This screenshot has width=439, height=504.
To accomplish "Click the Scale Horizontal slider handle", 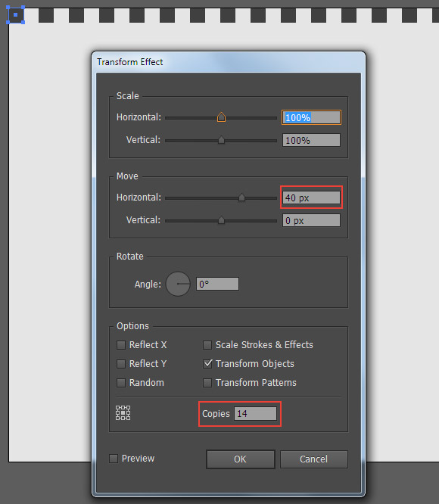I will (221, 117).
